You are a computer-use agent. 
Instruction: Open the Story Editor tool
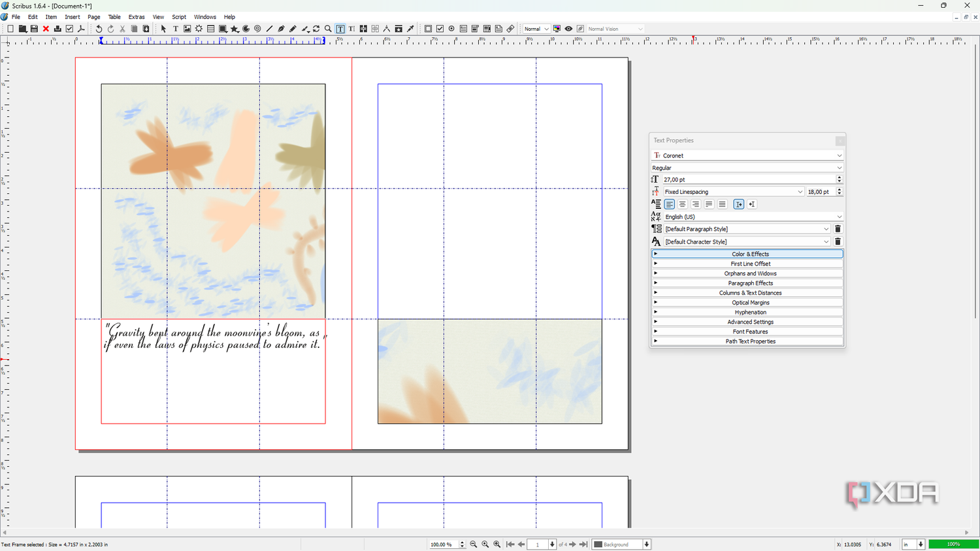coord(351,29)
